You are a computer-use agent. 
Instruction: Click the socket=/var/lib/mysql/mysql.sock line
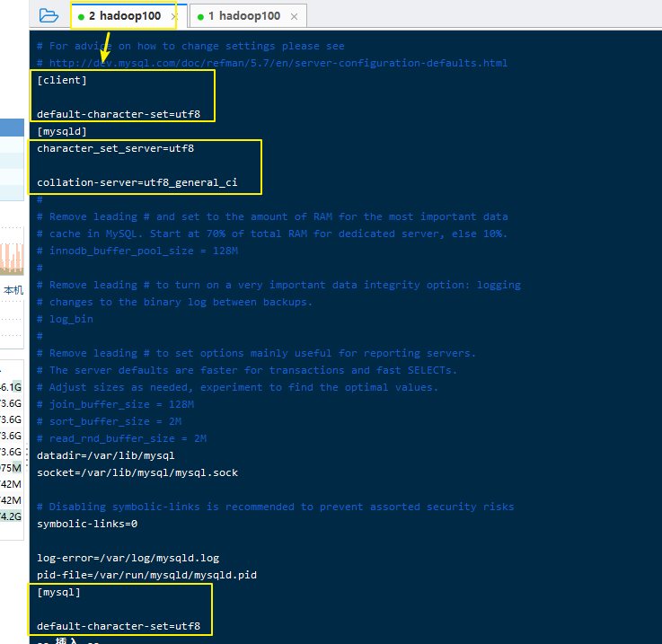(x=137, y=472)
